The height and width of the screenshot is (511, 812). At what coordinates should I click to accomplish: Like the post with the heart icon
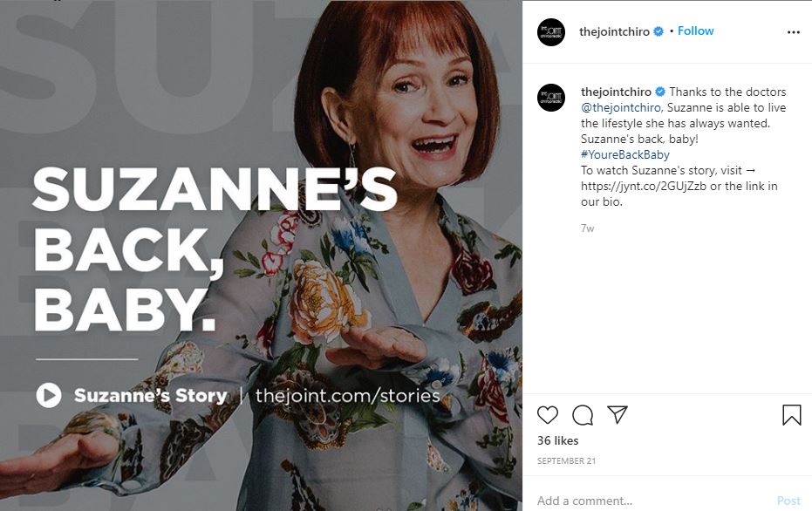(x=548, y=415)
